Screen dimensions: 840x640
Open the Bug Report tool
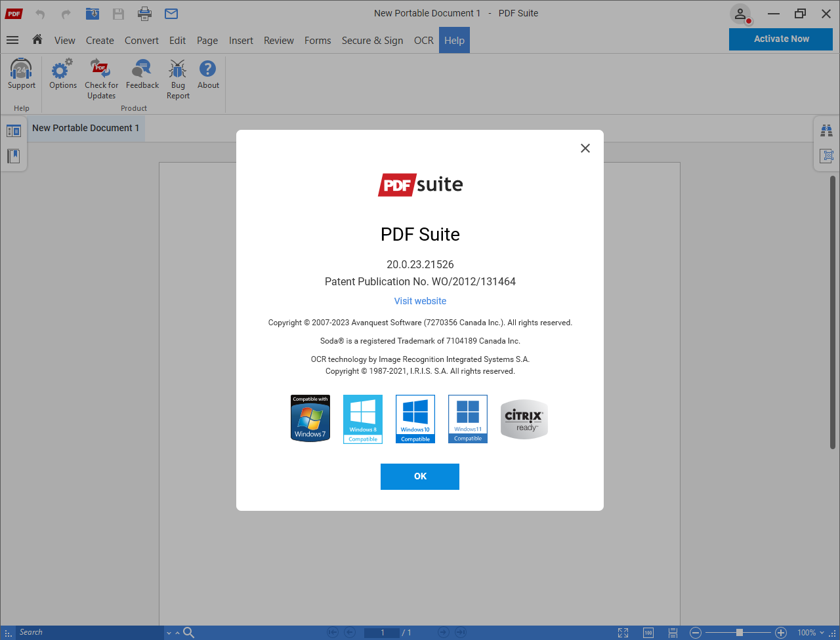point(178,79)
